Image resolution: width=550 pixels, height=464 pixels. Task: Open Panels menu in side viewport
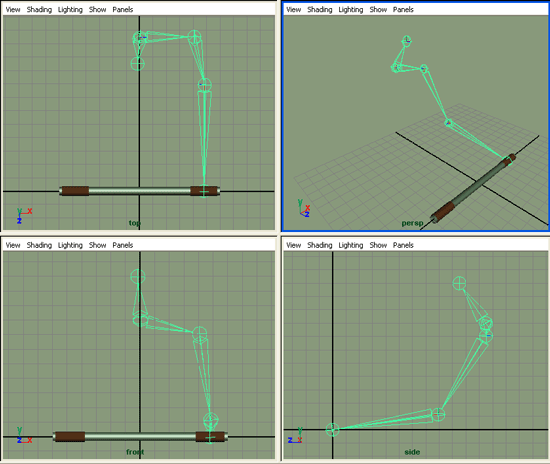[403, 245]
